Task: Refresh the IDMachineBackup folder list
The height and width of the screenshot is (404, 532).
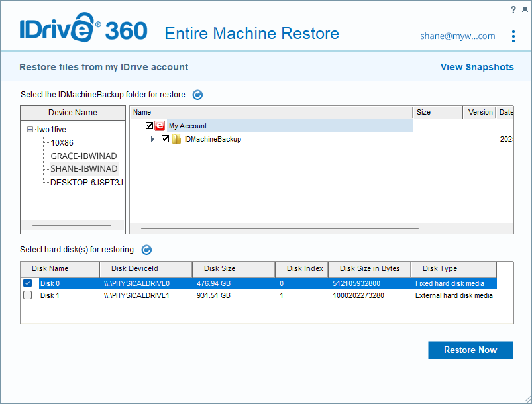Action: pyautogui.click(x=197, y=95)
